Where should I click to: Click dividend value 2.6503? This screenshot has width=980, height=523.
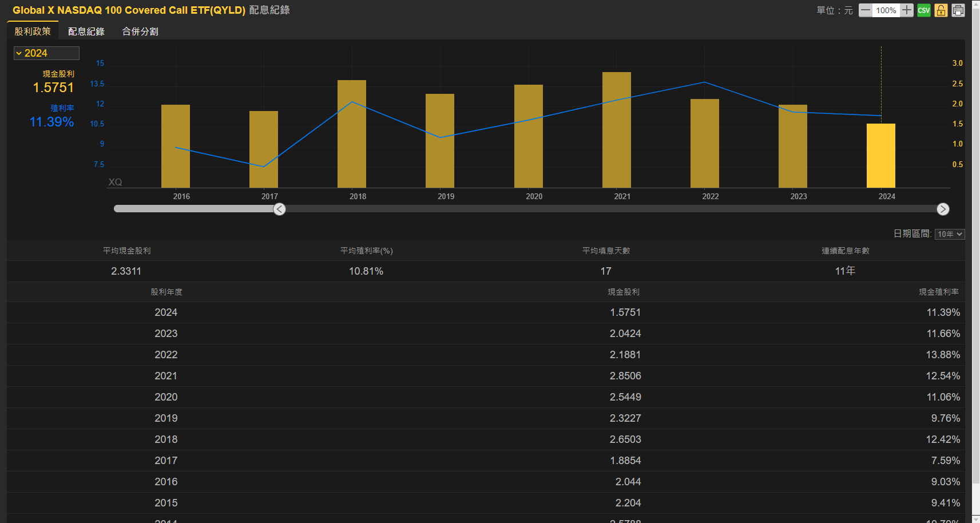[625, 439]
